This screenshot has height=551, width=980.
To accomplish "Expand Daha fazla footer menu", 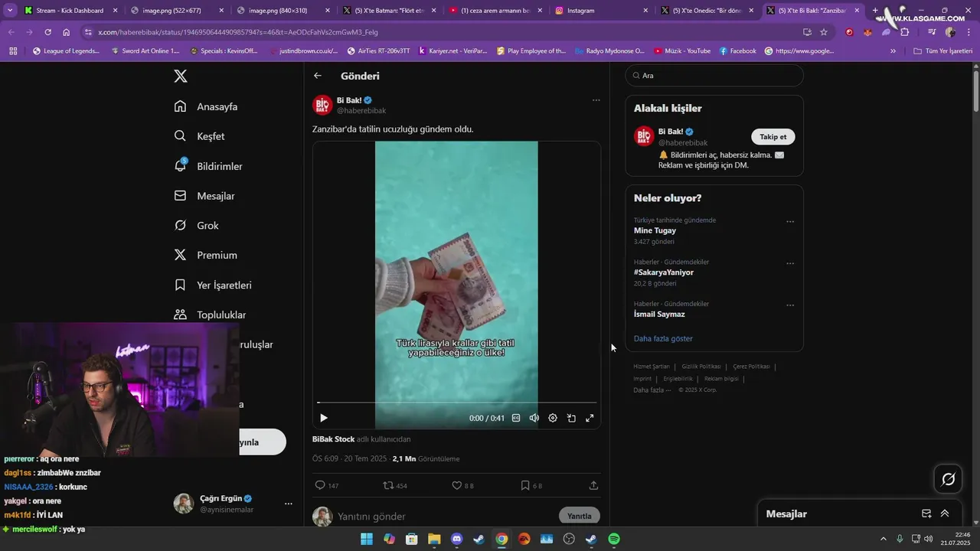I will pos(652,390).
